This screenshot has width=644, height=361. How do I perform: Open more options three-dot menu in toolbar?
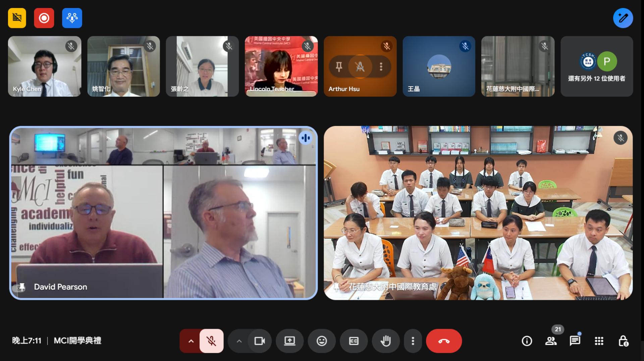413,341
